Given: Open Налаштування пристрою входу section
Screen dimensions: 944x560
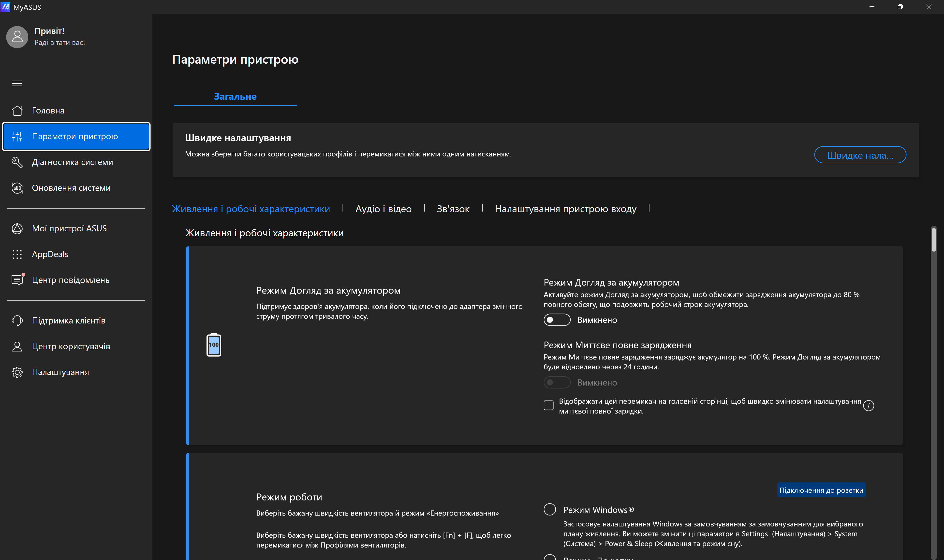Looking at the screenshot, I should point(565,209).
